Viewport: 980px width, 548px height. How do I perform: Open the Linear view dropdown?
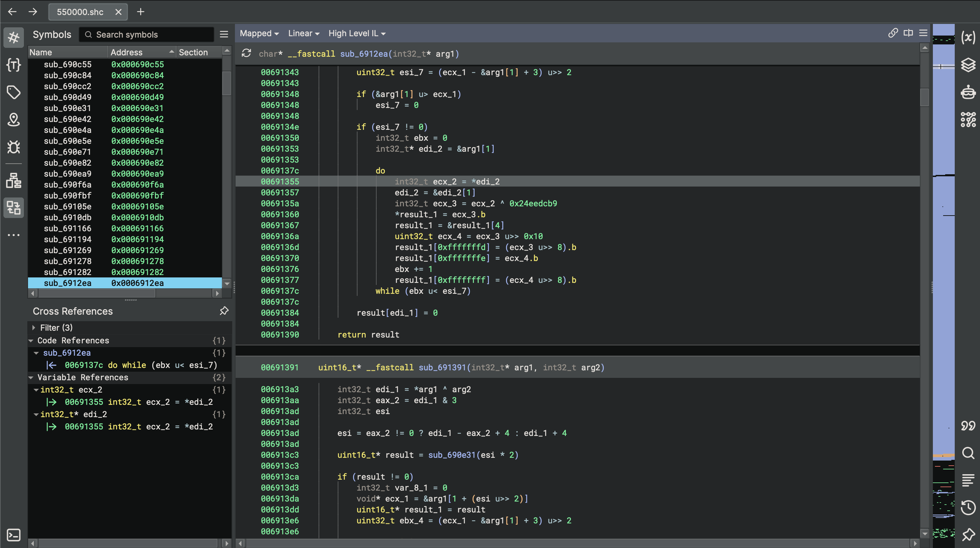[304, 33]
